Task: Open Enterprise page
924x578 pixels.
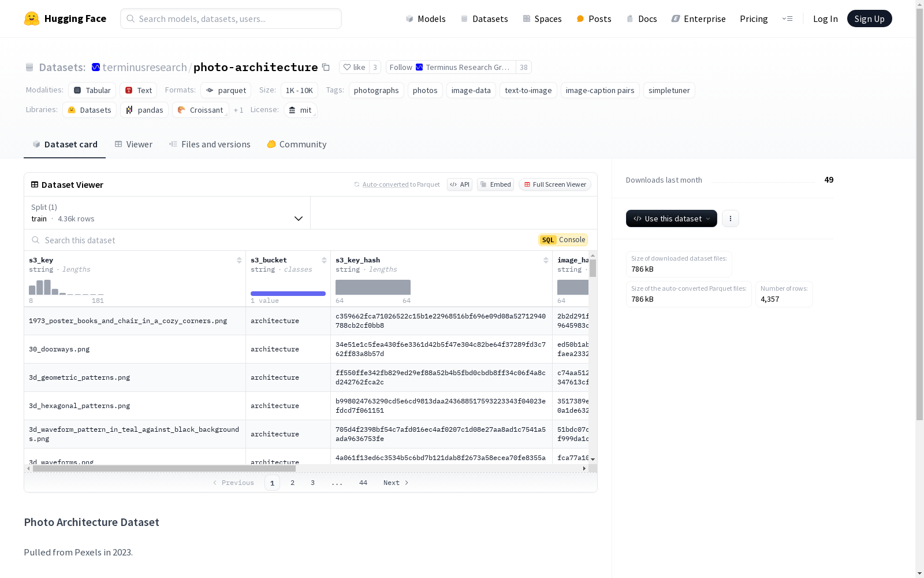Action: click(x=698, y=18)
